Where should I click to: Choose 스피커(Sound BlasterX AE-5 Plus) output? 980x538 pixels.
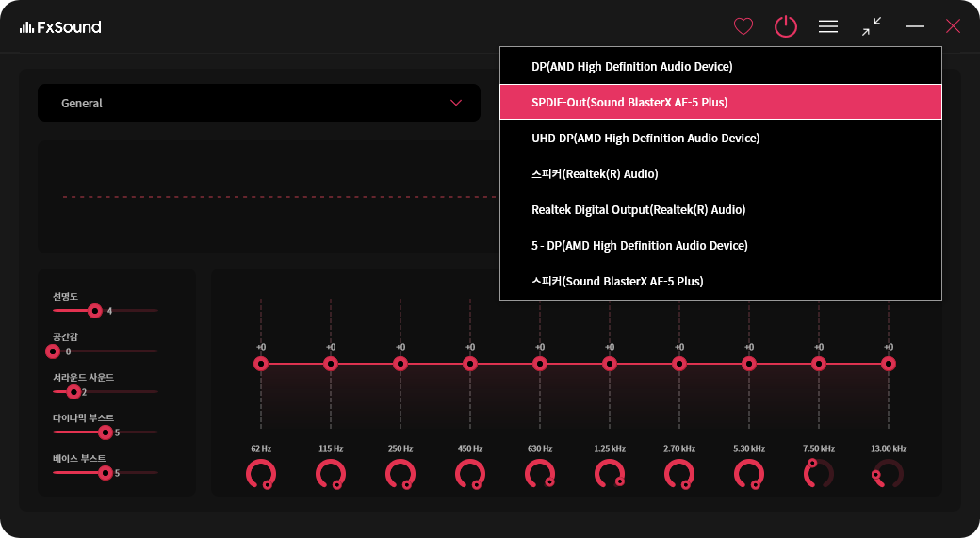click(721, 281)
